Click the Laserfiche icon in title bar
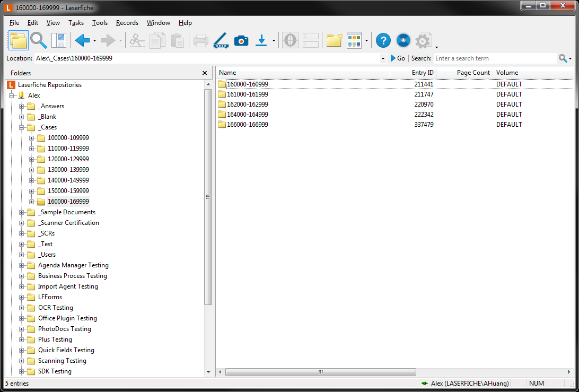579x392 pixels. point(9,8)
